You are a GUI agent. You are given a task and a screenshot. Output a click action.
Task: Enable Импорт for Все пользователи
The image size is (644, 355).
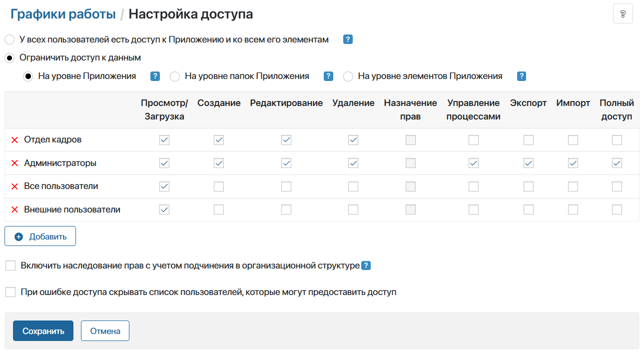click(x=573, y=186)
